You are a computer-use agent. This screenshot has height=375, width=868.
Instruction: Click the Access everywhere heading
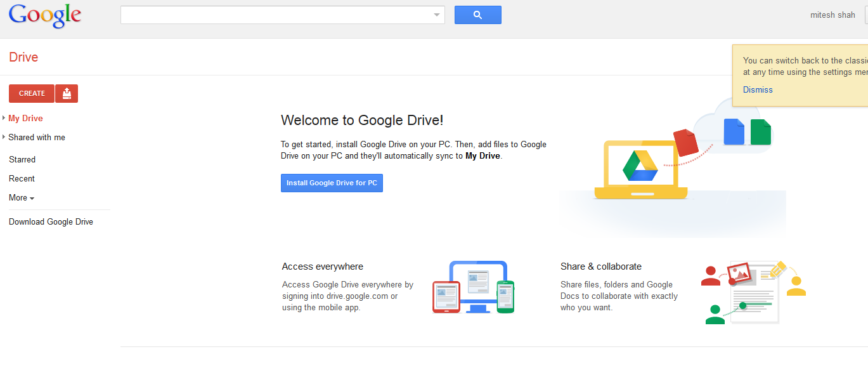coord(323,266)
